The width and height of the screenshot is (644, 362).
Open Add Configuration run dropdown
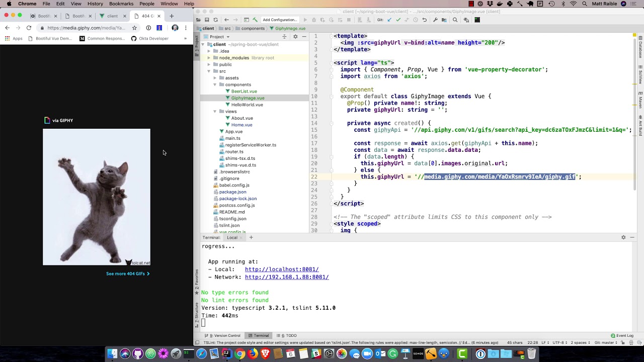pos(280,20)
